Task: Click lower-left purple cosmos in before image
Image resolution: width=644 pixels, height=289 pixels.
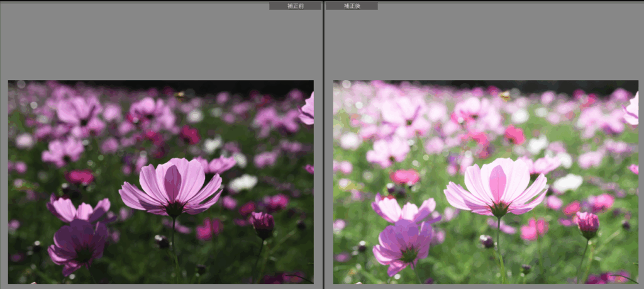Action: (x=79, y=242)
